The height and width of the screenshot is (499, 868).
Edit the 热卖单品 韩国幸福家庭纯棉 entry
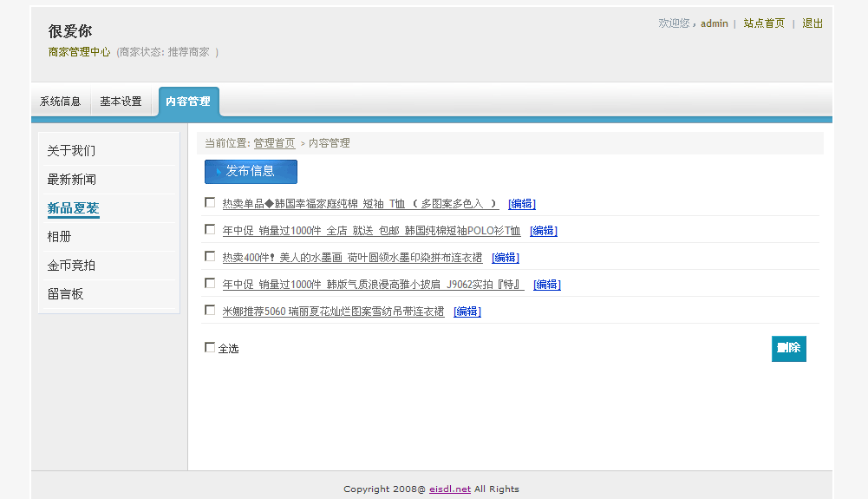point(522,204)
